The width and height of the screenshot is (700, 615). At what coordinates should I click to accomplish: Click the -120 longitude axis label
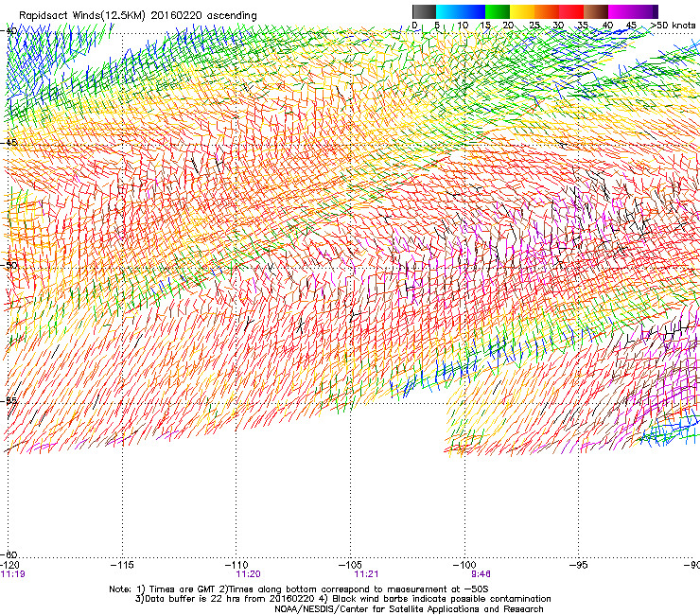point(9,565)
